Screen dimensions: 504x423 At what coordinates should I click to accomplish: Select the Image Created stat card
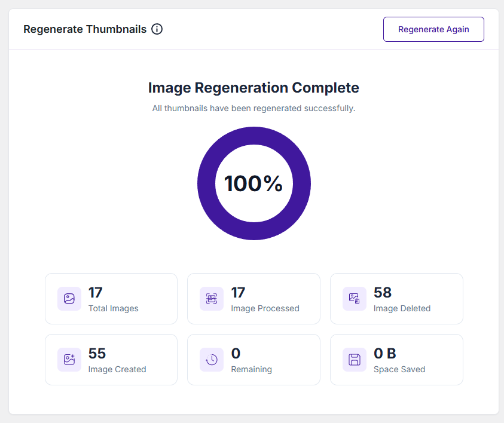click(111, 360)
